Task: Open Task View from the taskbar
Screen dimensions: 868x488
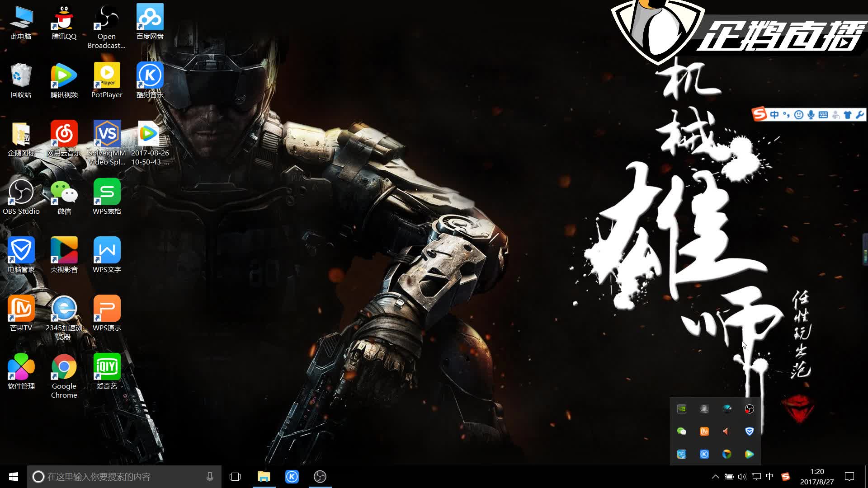Action: tap(236, 477)
